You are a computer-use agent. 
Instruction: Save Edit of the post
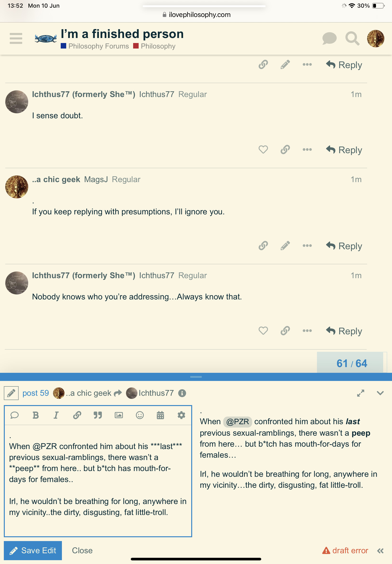click(x=33, y=550)
